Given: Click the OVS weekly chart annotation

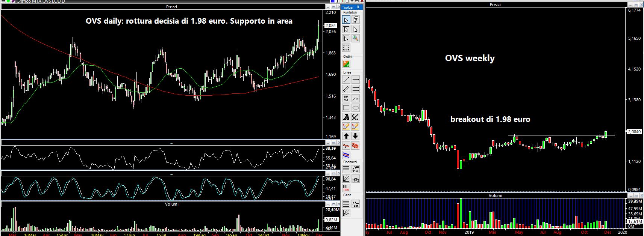Looking at the screenshot, I should [x=470, y=59].
